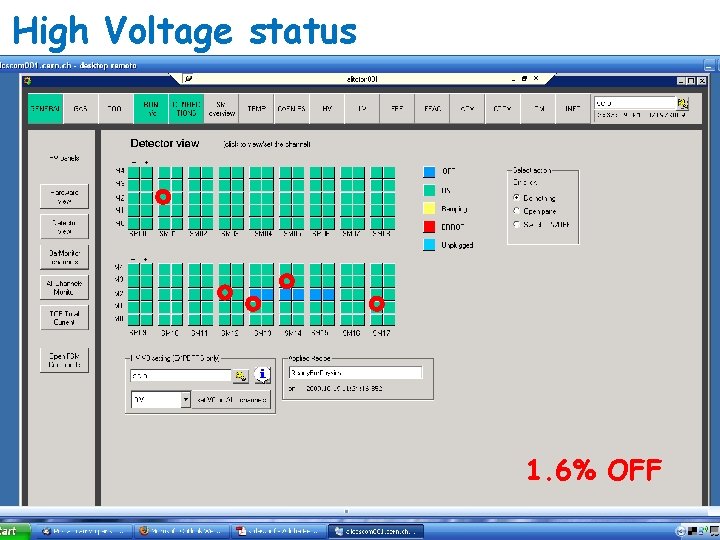The height and width of the screenshot is (540, 720).
Task: Select the radio option beginning with 'Set'
Action: (517, 224)
